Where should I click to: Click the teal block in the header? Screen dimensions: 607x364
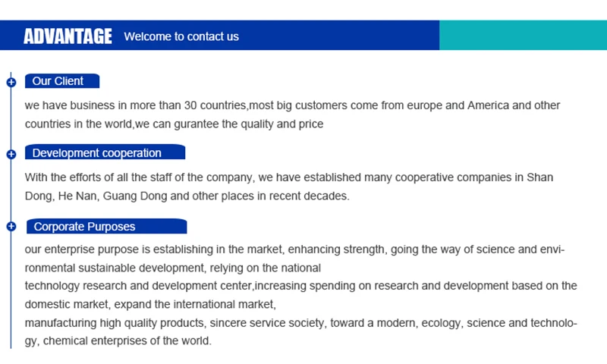coord(523,36)
